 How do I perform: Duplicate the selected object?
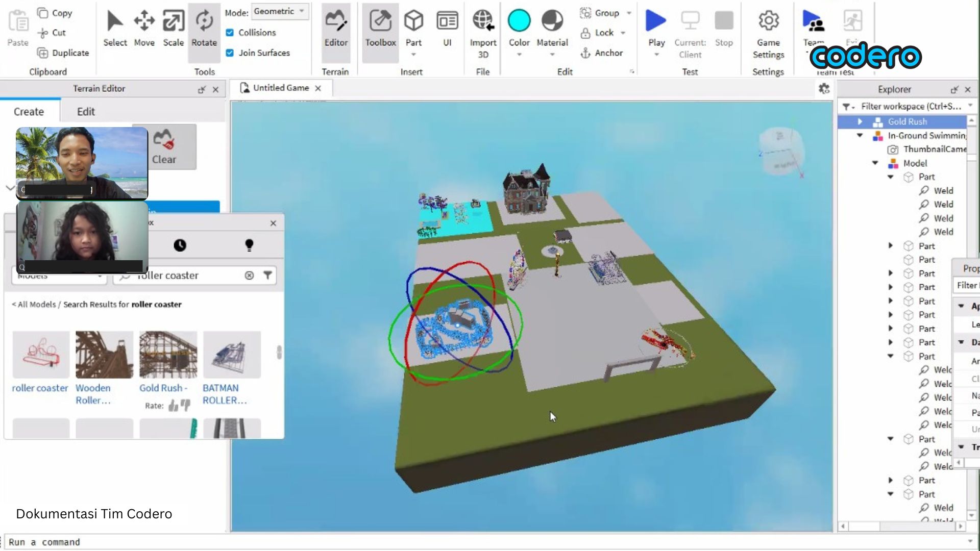[x=63, y=53]
